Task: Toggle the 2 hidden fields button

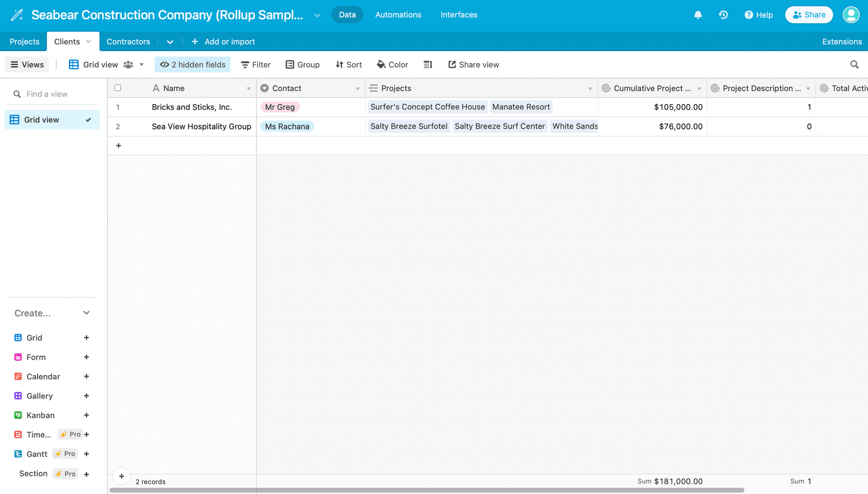Action: point(193,65)
